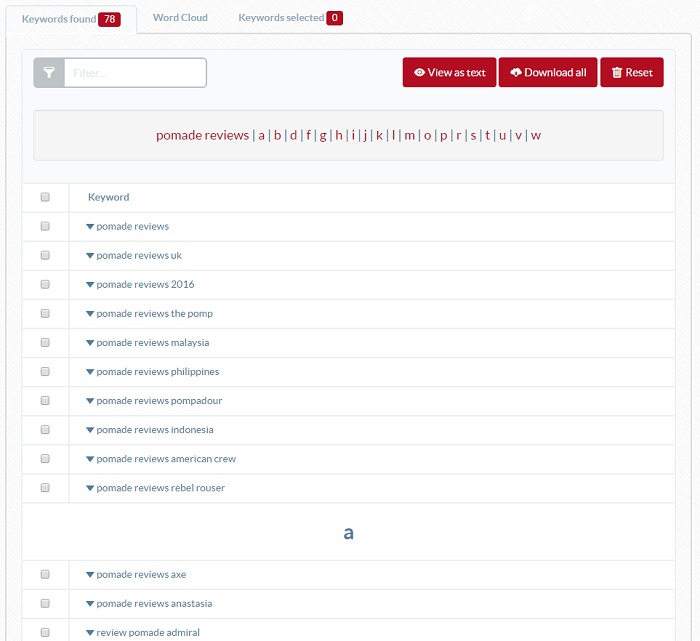The height and width of the screenshot is (641, 700).
Task: Tick the pomade reviews axe checkbox
Action: click(45, 574)
